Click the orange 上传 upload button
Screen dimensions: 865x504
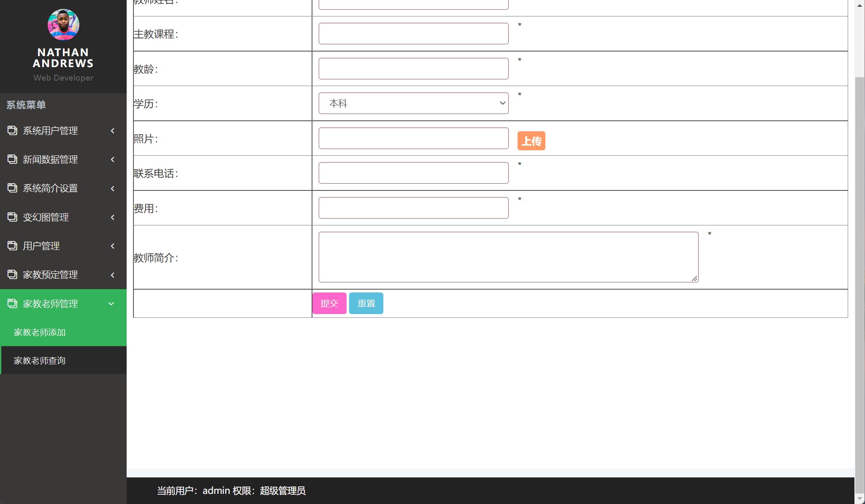coord(531,141)
